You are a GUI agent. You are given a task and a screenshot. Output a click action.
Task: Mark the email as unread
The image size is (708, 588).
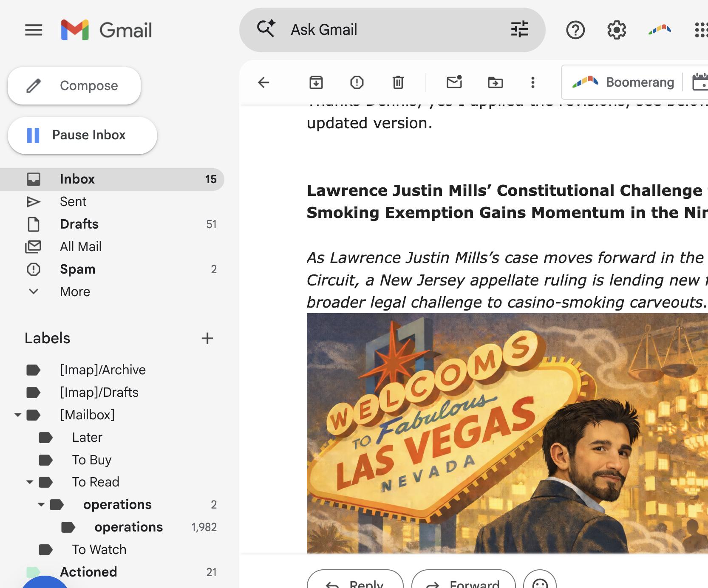(x=454, y=82)
